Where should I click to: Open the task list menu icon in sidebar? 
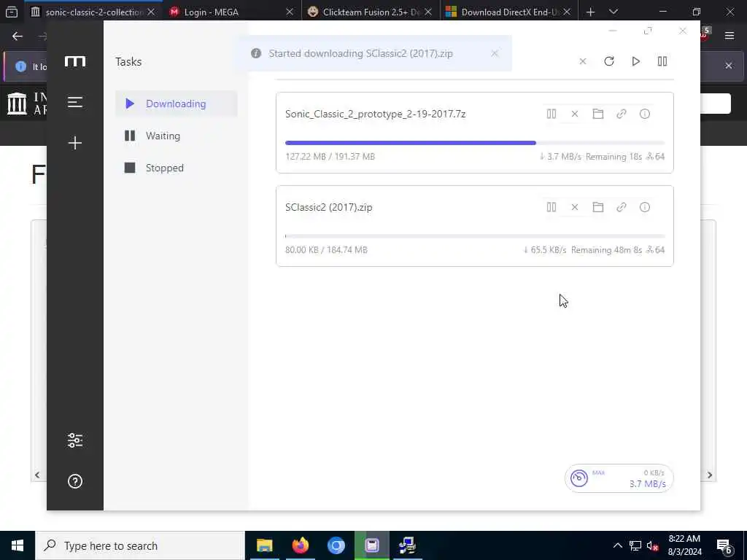point(75,102)
